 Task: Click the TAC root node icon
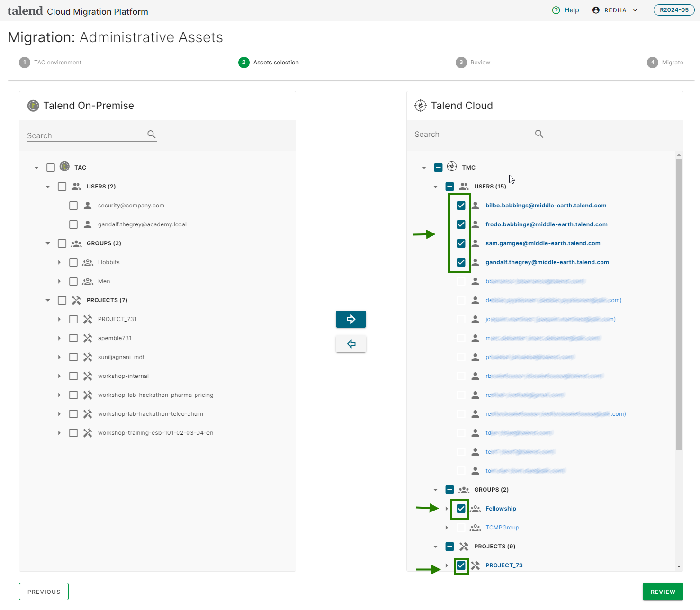pyautogui.click(x=65, y=167)
